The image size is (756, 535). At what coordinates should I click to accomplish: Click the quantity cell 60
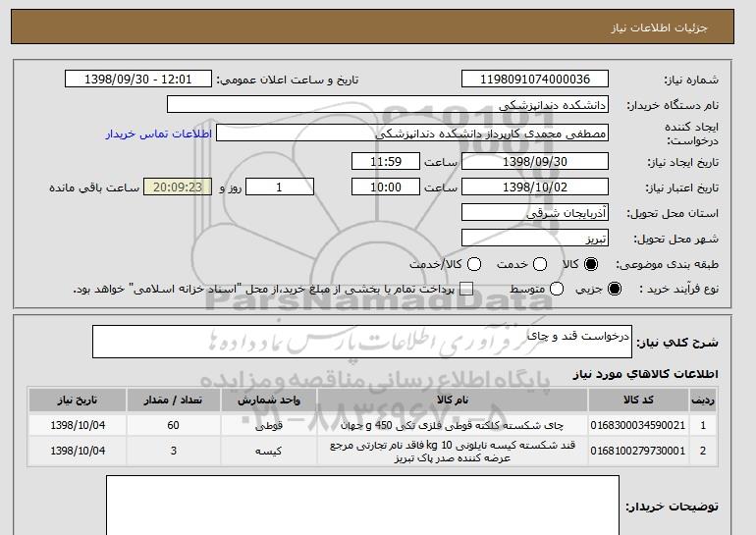pyautogui.click(x=173, y=425)
